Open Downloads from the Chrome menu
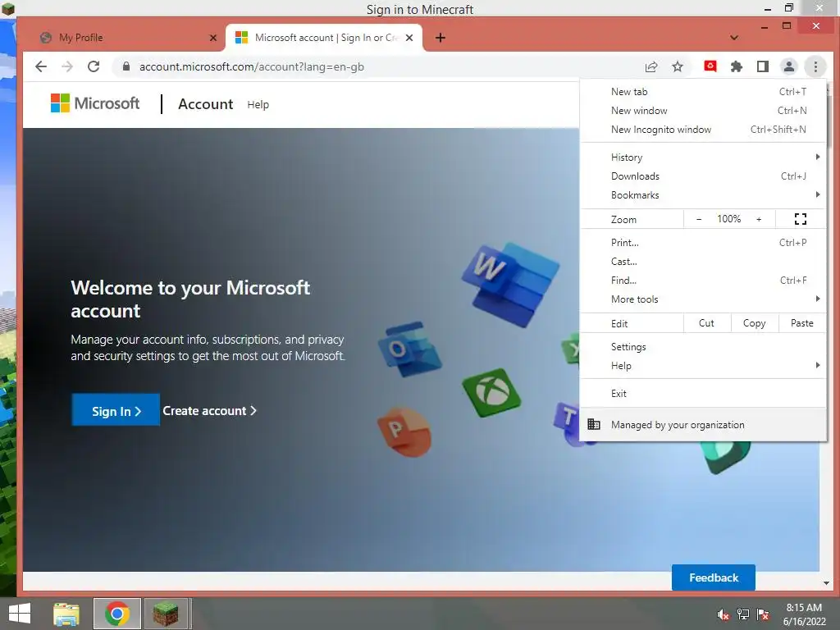Image resolution: width=840 pixels, height=630 pixels. pyautogui.click(x=703, y=176)
